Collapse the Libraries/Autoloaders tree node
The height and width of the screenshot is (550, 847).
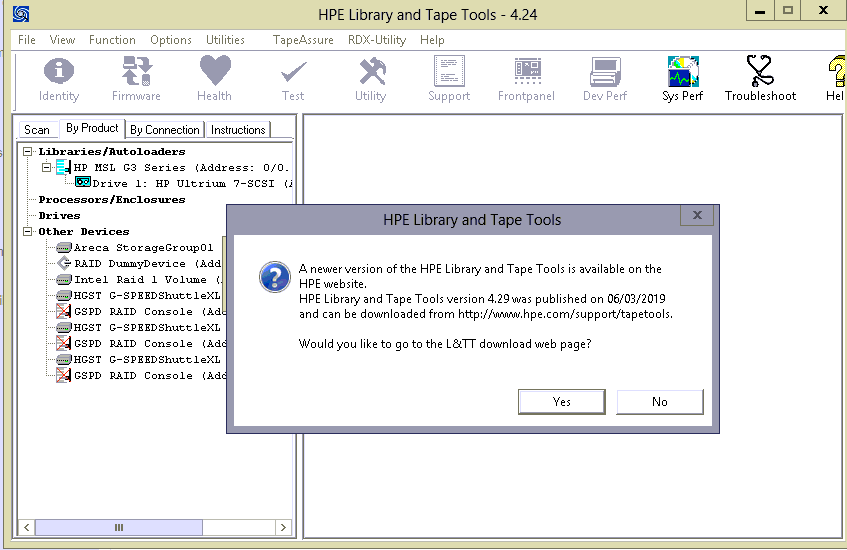27,151
